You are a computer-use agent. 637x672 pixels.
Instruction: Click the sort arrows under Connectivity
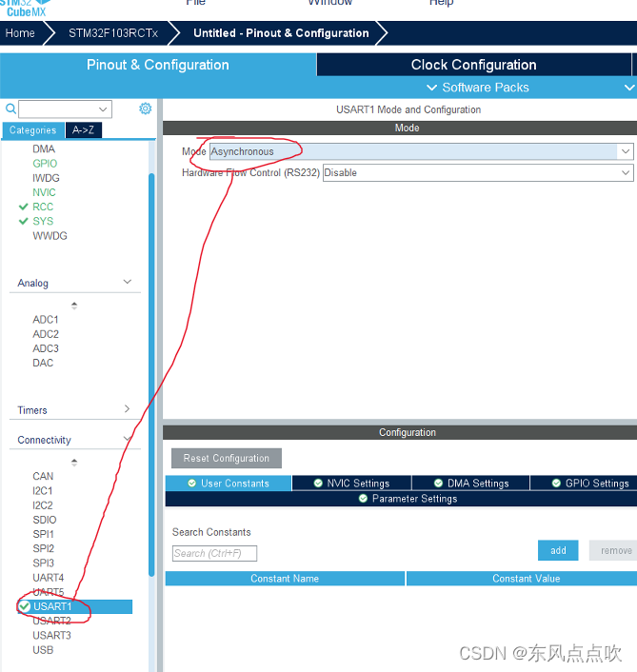coord(74,463)
